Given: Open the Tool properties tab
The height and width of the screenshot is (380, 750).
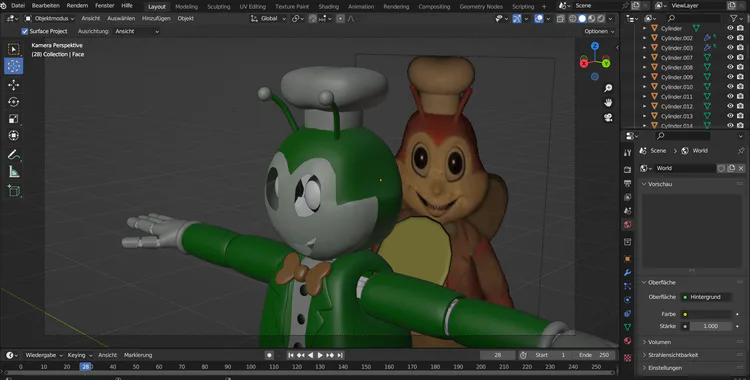Looking at the screenshot, I should click(x=628, y=153).
